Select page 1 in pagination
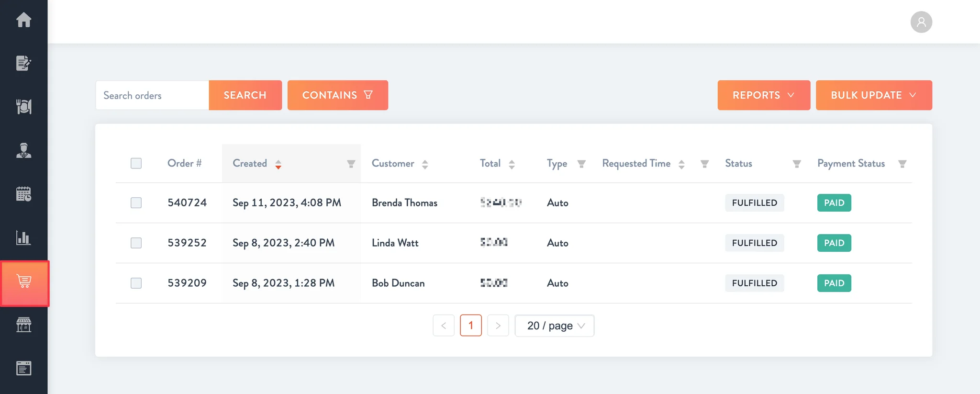Image resolution: width=980 pixels, height=394 pixels. 471,326
